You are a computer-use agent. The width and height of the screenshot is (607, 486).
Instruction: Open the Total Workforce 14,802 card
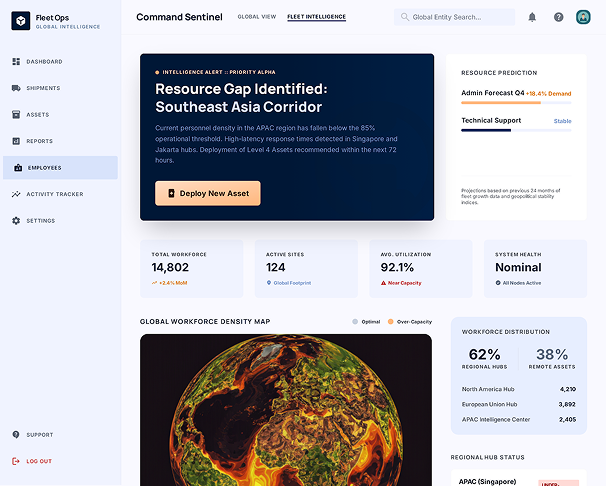tap(192, 269)
